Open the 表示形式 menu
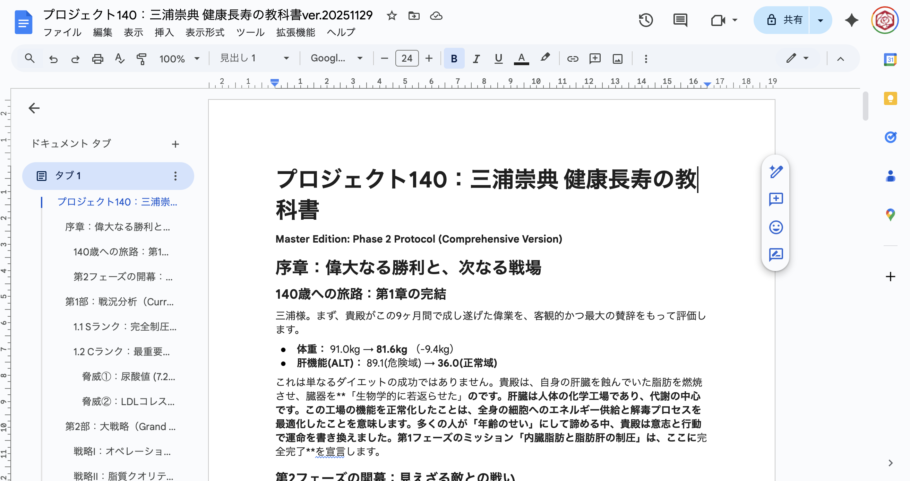Image resolution: width=910 pixels, height=481 pixels. tap(205, 32)
